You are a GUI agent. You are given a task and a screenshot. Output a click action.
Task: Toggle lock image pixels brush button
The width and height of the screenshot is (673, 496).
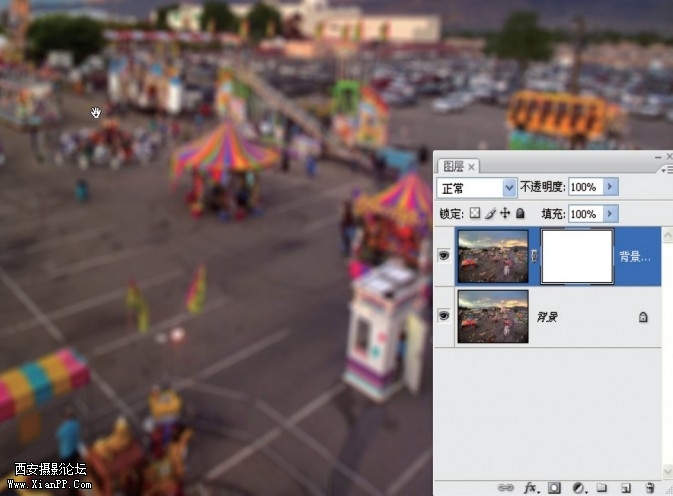[x=490, y=213]
